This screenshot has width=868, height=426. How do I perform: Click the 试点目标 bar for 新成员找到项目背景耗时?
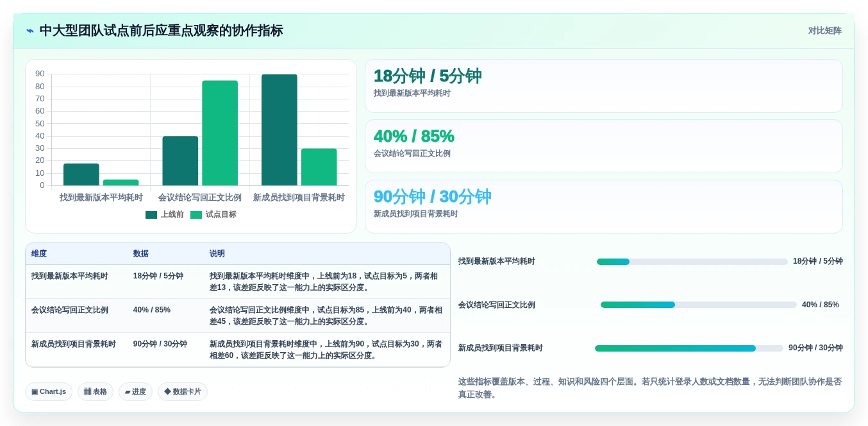319,167
